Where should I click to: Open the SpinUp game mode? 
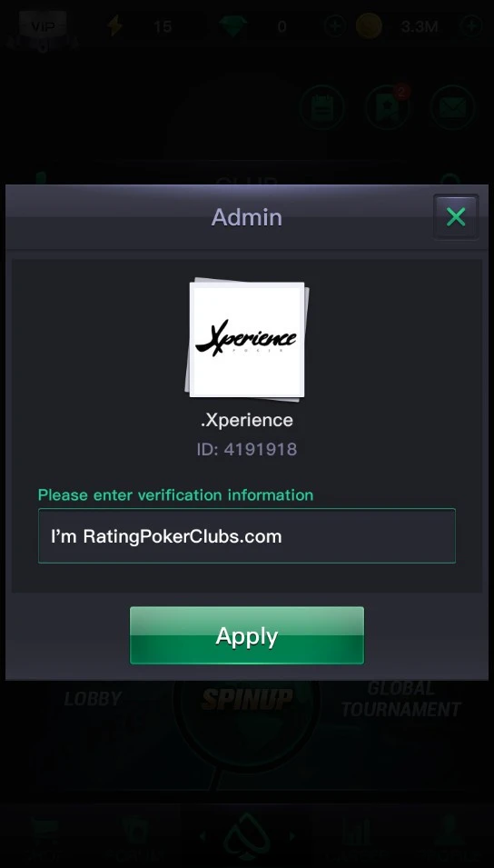pyautogui.click(x=247, y=699)
